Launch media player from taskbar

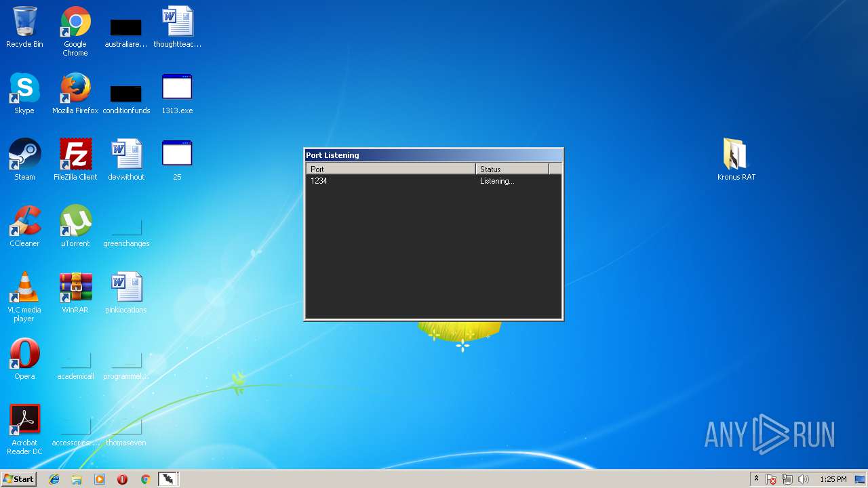coord(100,479)
